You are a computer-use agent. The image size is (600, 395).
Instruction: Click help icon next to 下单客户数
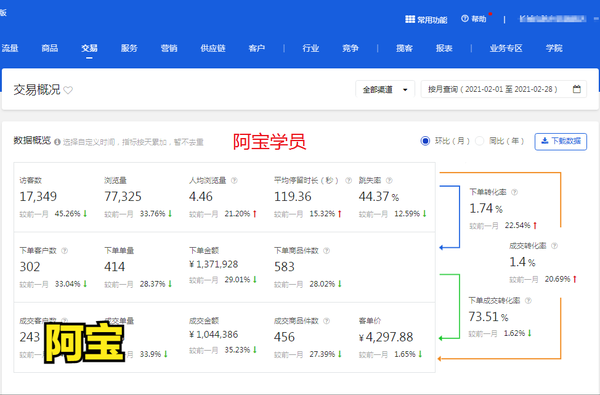pyautogui.click(x=65, y=251)
